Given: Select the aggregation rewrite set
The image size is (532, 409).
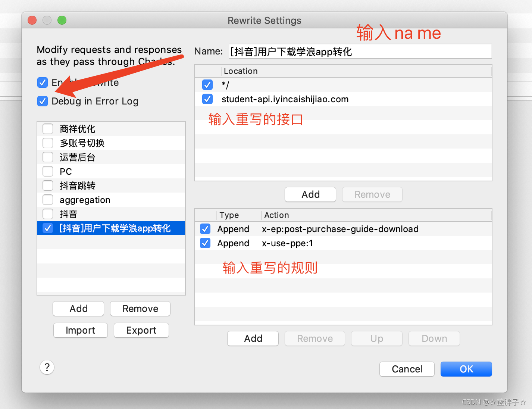Looking at the screenshot, I should (111, 200).
